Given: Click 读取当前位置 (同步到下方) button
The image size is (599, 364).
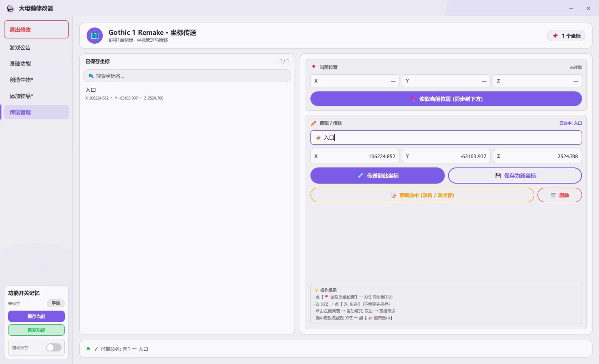Looking at the screenshot, I should pos(446,99).
